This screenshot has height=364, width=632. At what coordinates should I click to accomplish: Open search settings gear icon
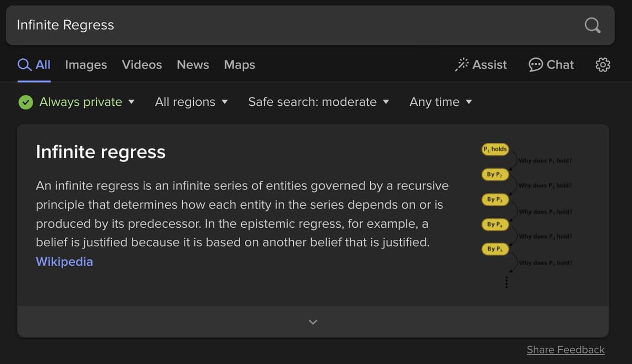pyautogui.click(x=603, y=65)
